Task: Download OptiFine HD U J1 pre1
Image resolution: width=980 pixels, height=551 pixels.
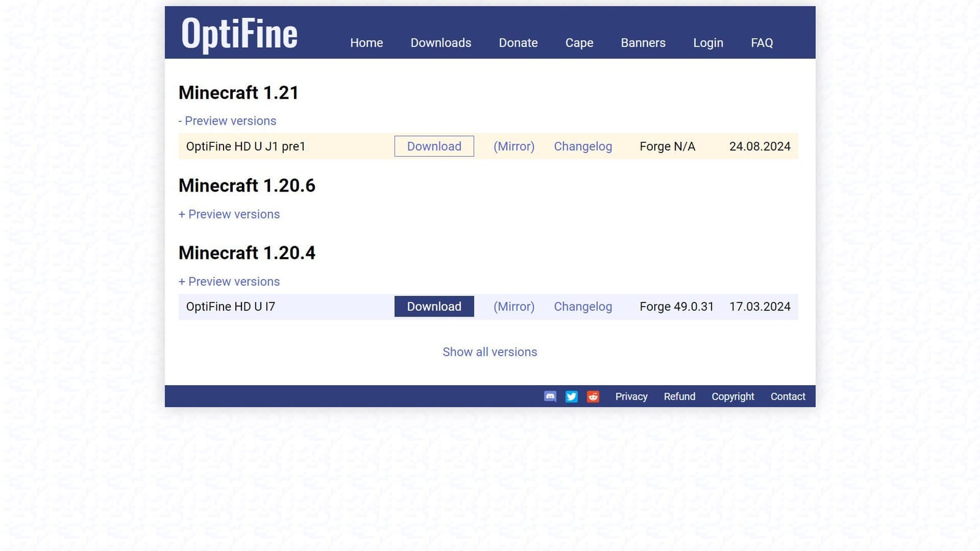Action: click(x=434, y=146)
